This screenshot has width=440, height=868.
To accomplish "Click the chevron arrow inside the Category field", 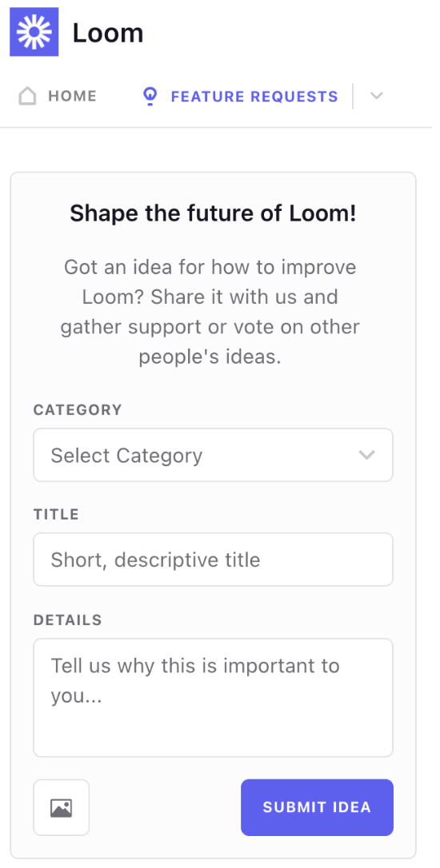I will [366, 455].
